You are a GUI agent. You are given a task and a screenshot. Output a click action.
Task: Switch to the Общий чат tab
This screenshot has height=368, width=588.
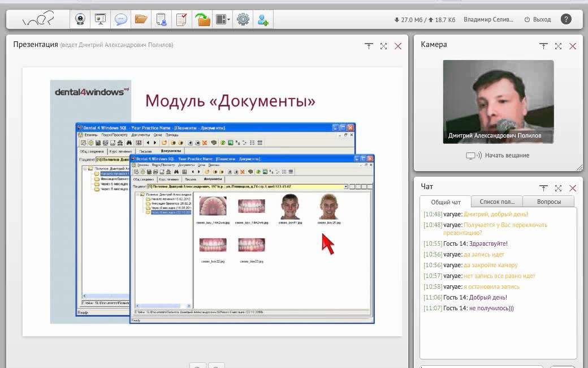[x=446, y=202]
